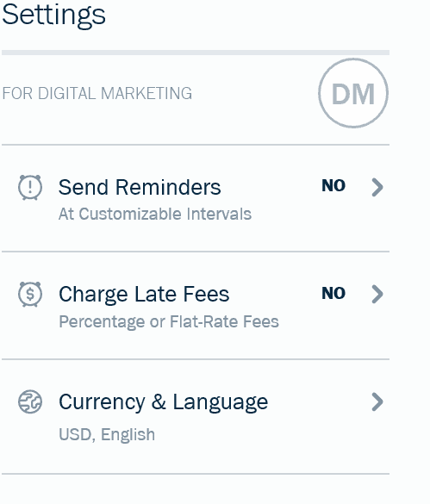430x504 pixels.
Task: Expand Charge Late Fees with its chevron
Action: click(377, 294)
